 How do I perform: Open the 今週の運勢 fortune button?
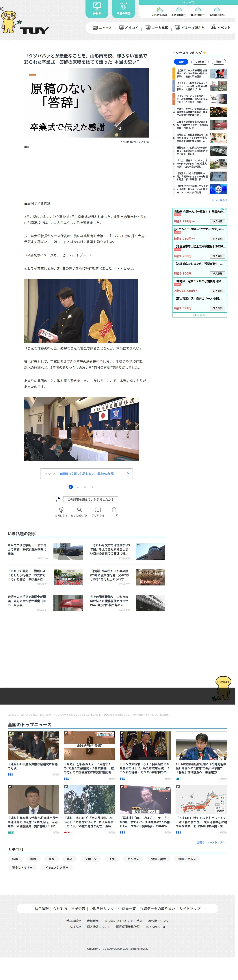123,9
